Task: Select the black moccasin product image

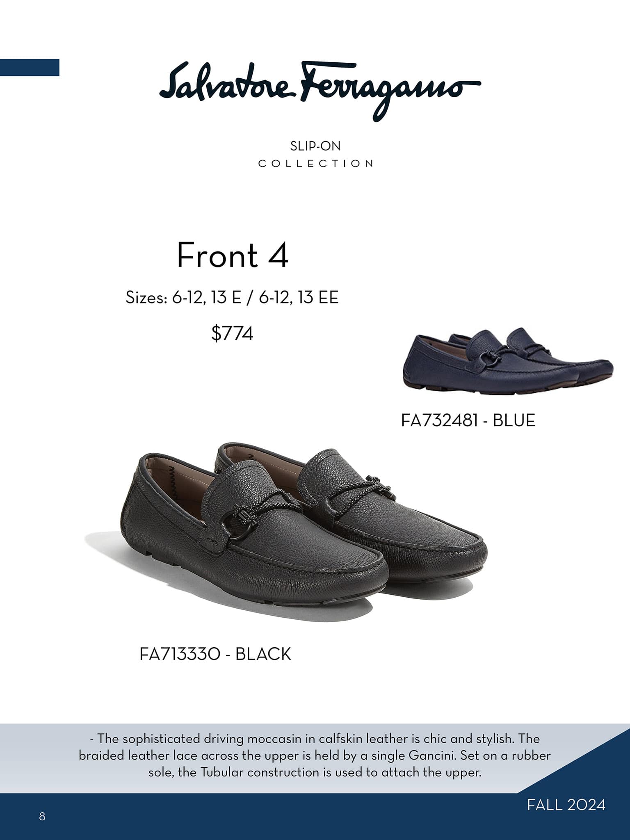Action: 286,529
